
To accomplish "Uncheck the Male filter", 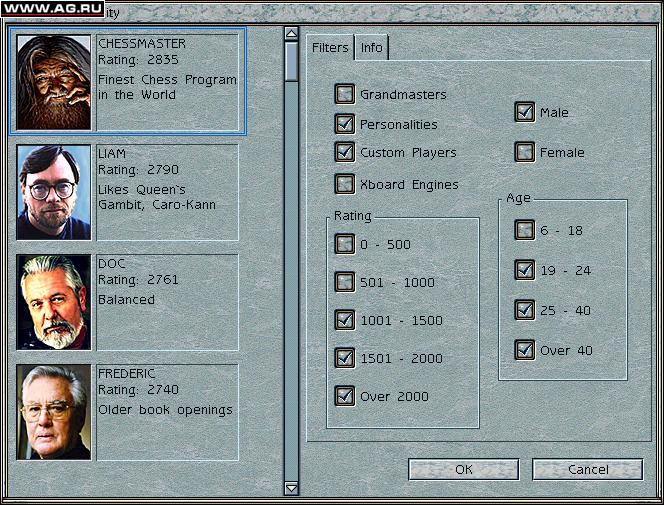I will click(x=525, y=112).
